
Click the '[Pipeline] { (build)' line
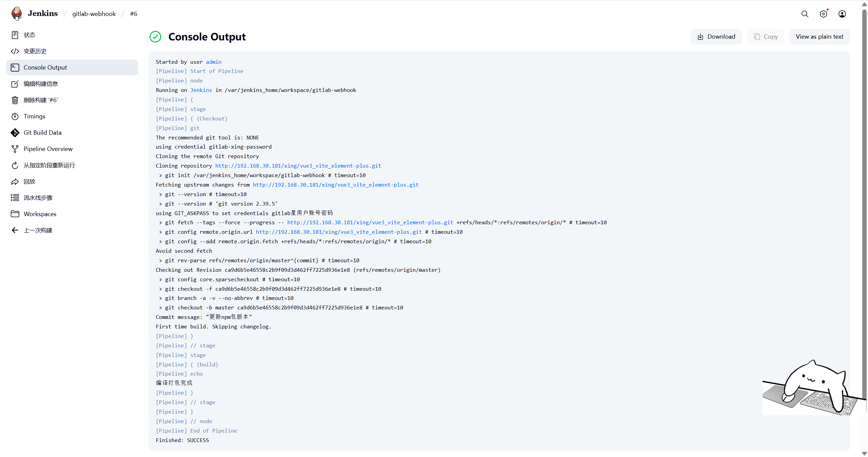tap(187, 364)
